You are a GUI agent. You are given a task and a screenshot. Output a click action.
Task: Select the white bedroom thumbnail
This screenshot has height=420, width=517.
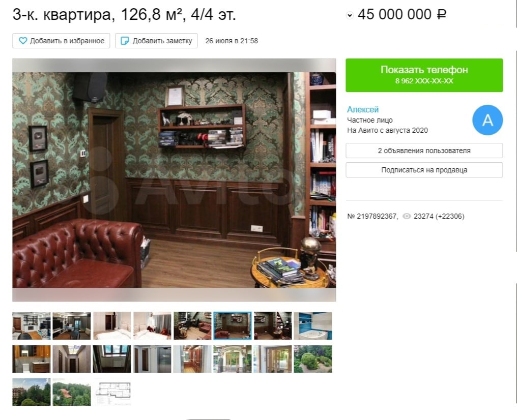(112, 326)
